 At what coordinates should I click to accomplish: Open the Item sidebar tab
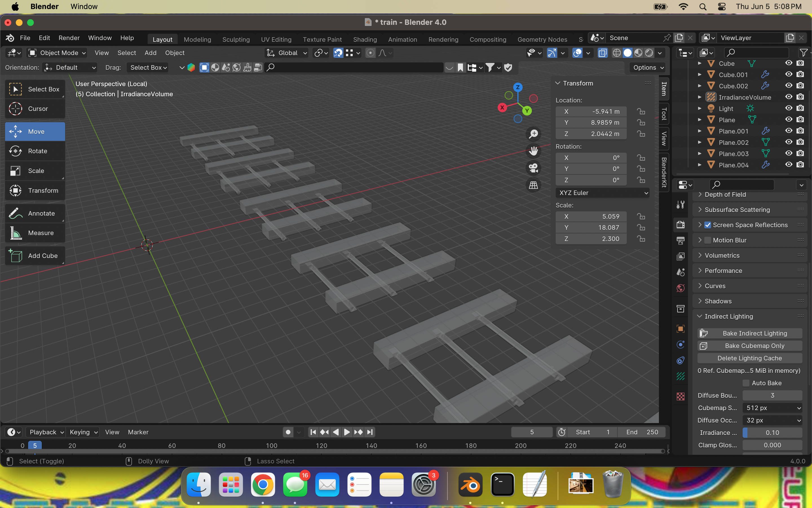point(664,89)
